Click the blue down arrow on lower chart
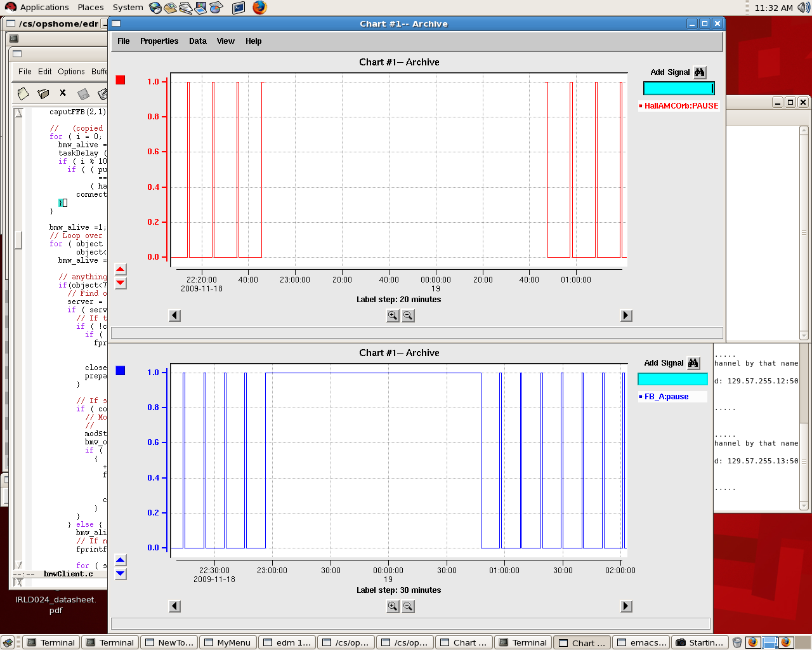The image size is (812, 650). [121, 574]
